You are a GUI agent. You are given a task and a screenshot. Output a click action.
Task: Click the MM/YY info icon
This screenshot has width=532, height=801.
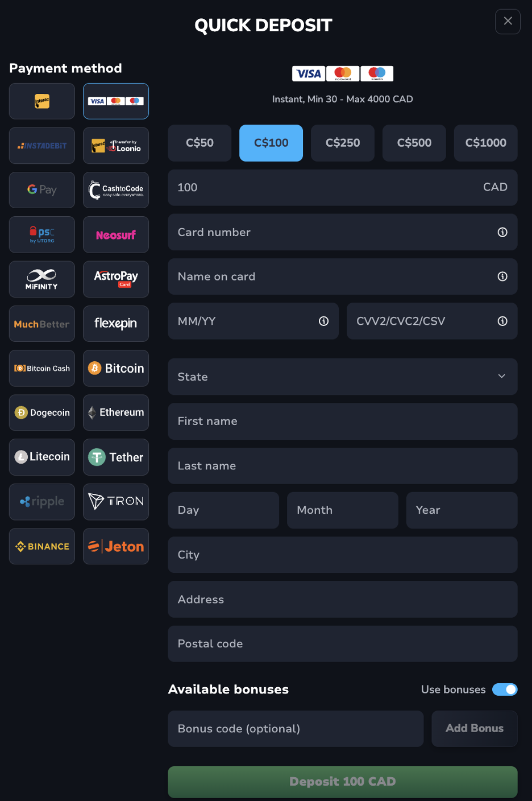click(324, 321)
